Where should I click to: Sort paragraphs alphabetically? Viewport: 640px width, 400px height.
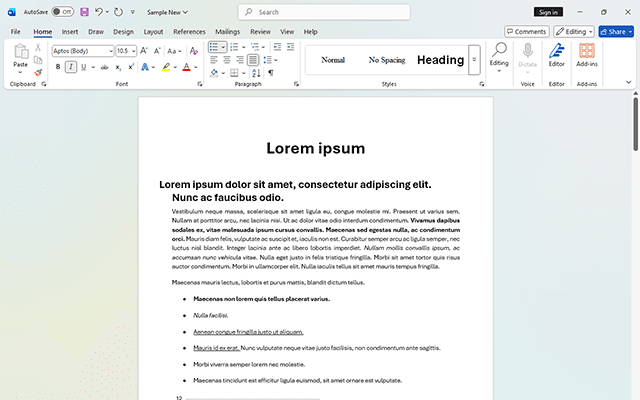256,73
